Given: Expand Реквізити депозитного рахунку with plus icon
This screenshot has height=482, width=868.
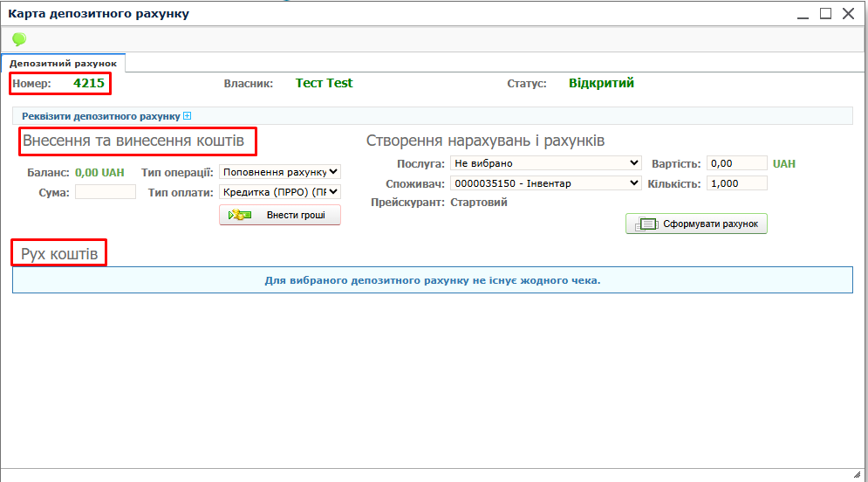Looking at the screenshot, I should [187, 116].
